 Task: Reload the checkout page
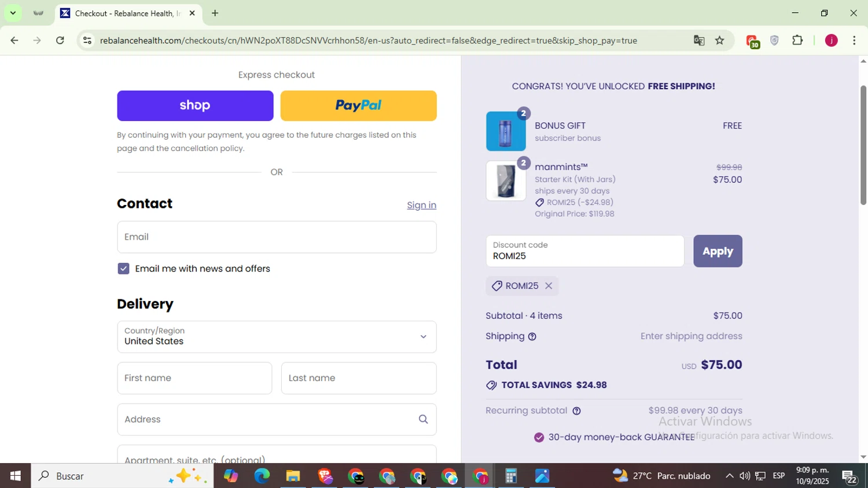coord(60,41)
